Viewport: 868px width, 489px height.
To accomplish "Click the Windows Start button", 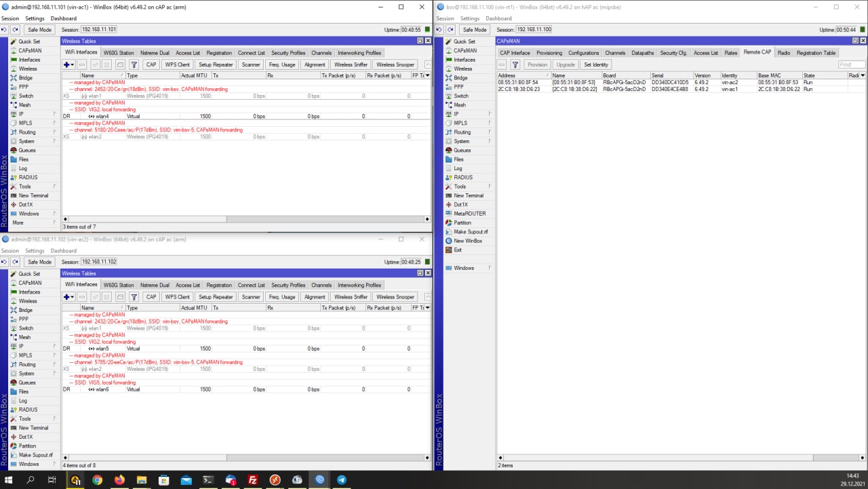I will (10, 480).
